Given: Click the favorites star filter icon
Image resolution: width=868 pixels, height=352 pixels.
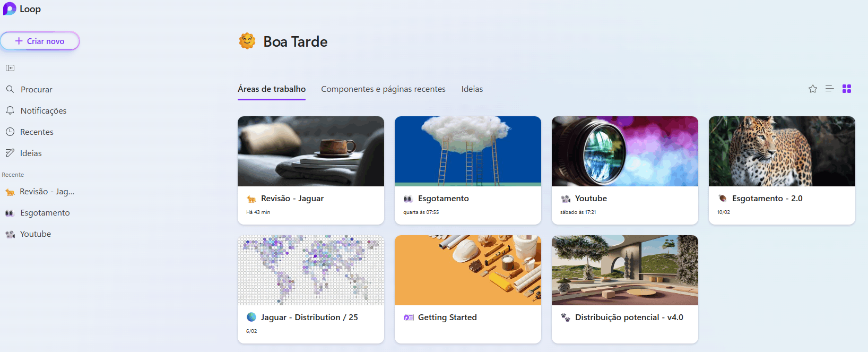Looking at the screenshot, I should coord(813,89).
